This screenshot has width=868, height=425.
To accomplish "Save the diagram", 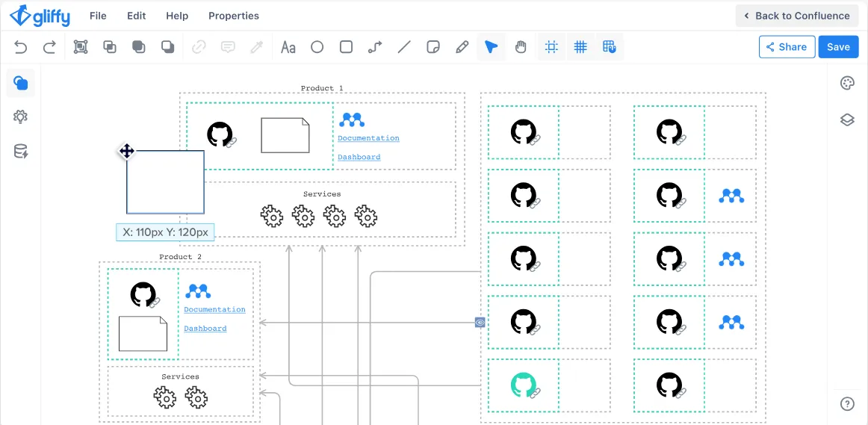I will pyautogui.click(x=838, y=47).
